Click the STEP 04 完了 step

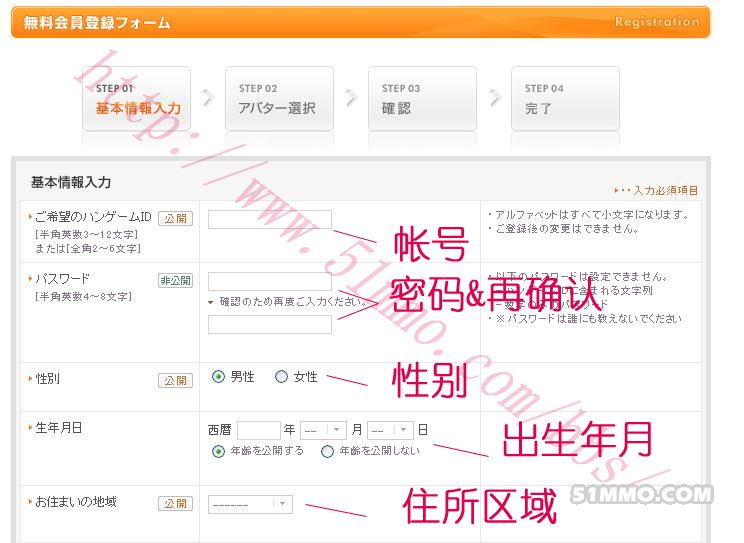pyautogui.click(x=564, y=99)
